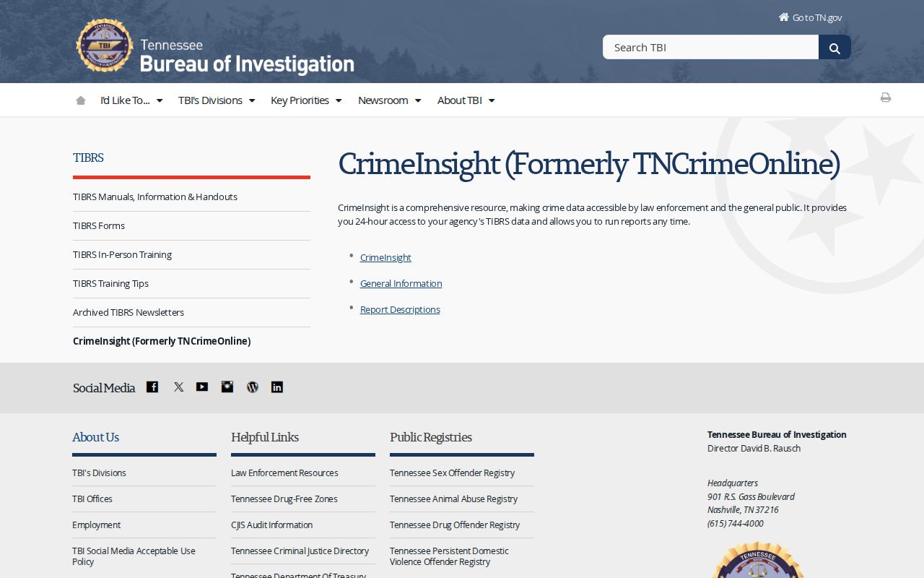Open Tennessee Animal Abuse Registry link
The height and width of the screenshot is (578, 924).
pos(453,499)
